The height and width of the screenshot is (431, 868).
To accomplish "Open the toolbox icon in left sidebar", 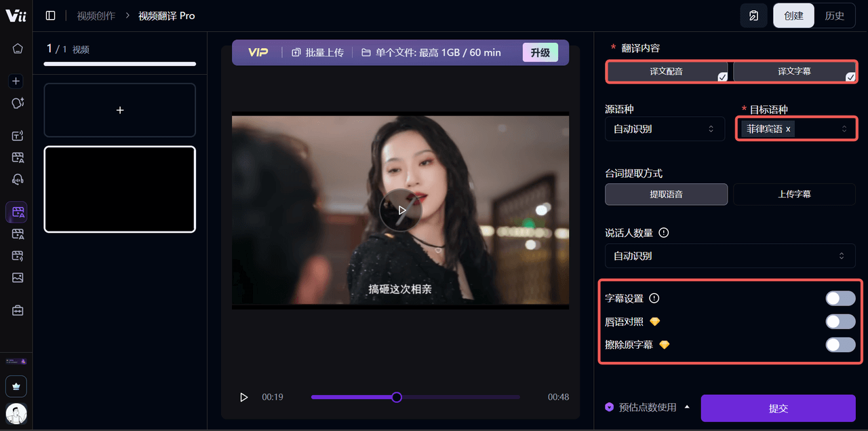I will pyautogui.click(x=18, y=310).
